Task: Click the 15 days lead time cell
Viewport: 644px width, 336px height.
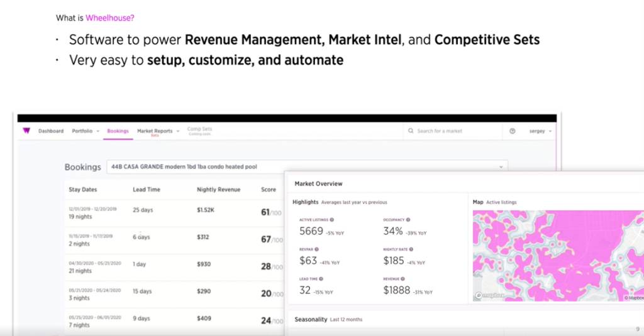Action: [x=142, y=291]
